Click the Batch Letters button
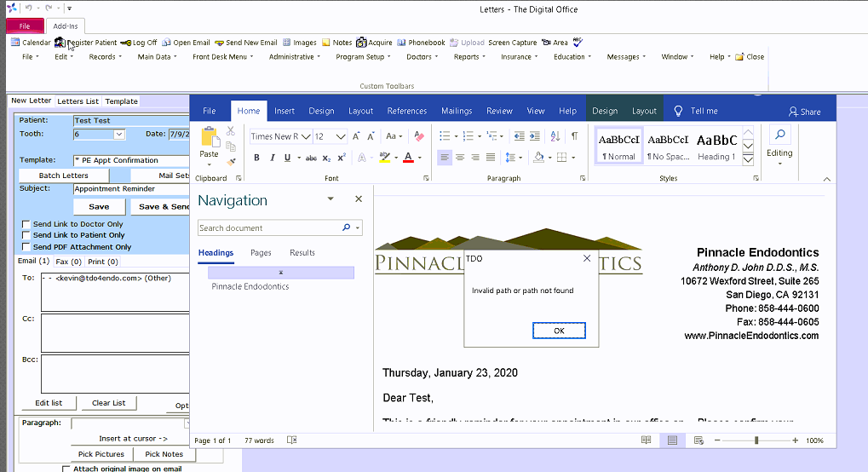Image resolution: width=868 pixels, height=472 pixels. tap(63, 176)
